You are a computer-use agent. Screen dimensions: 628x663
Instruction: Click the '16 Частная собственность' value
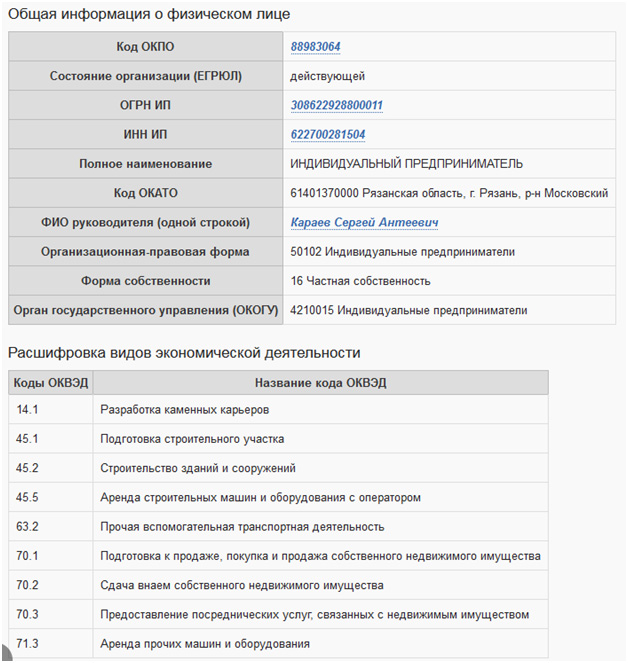pos(360,281)
